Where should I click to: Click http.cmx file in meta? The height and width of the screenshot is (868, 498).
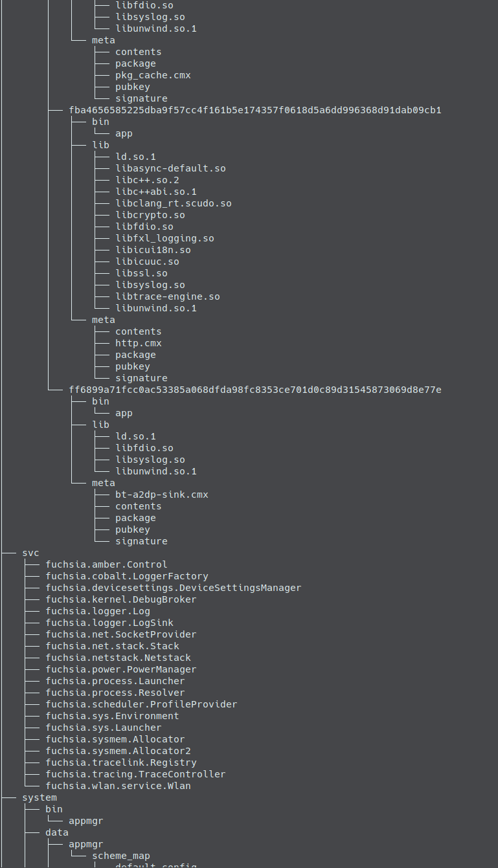coord(139,343)
